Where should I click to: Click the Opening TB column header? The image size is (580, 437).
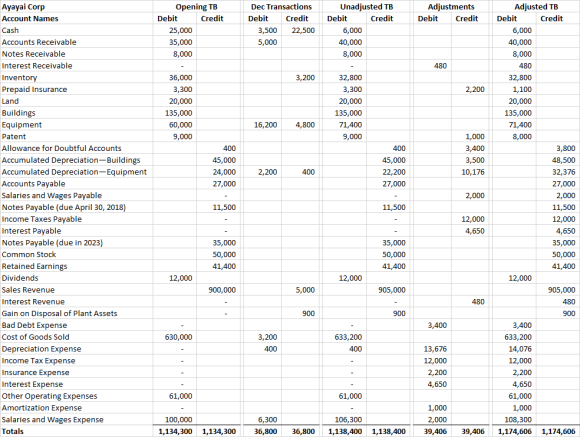[x=196, y=7]
